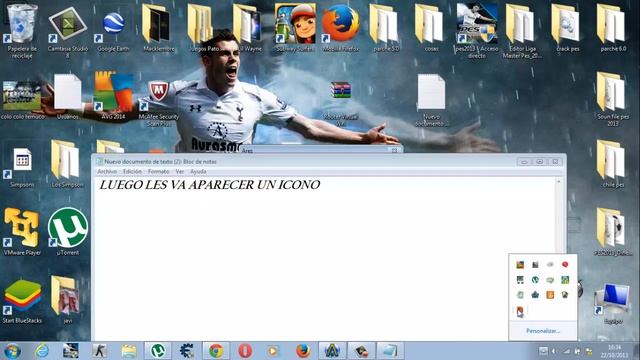
Task: Open the Formato menu in Notepad
Action: coord(158,171)
